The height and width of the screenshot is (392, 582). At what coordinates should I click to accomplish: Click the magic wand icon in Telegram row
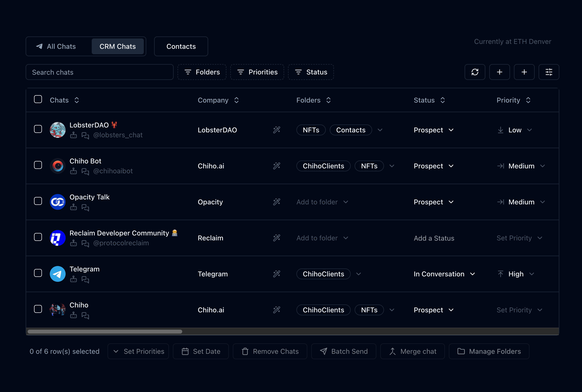(x=276, y=274)
